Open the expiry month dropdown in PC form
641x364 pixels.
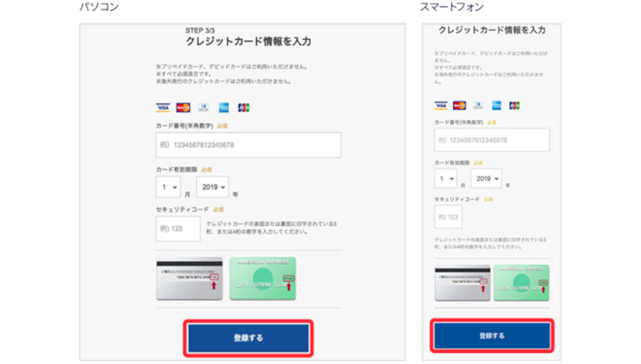click(x=168, y=187)
